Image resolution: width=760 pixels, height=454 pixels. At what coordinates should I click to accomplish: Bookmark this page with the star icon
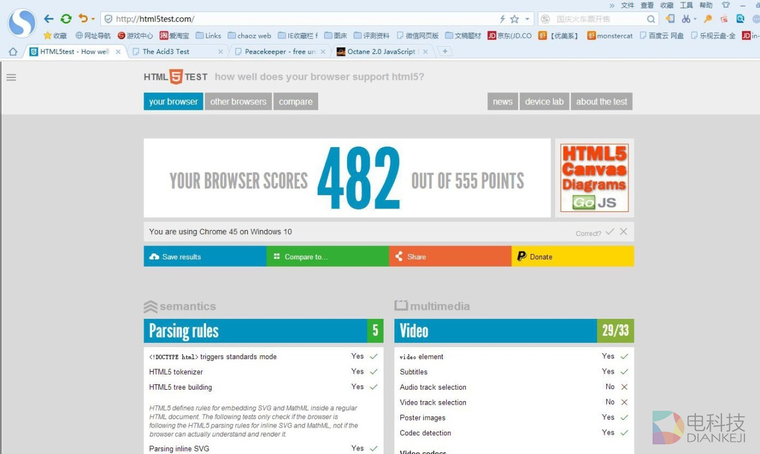point(515,19)
